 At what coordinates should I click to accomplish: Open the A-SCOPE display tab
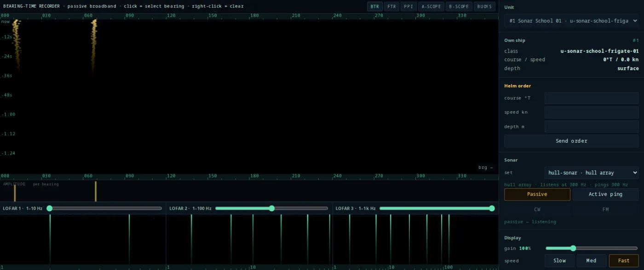tap(431, 6)
